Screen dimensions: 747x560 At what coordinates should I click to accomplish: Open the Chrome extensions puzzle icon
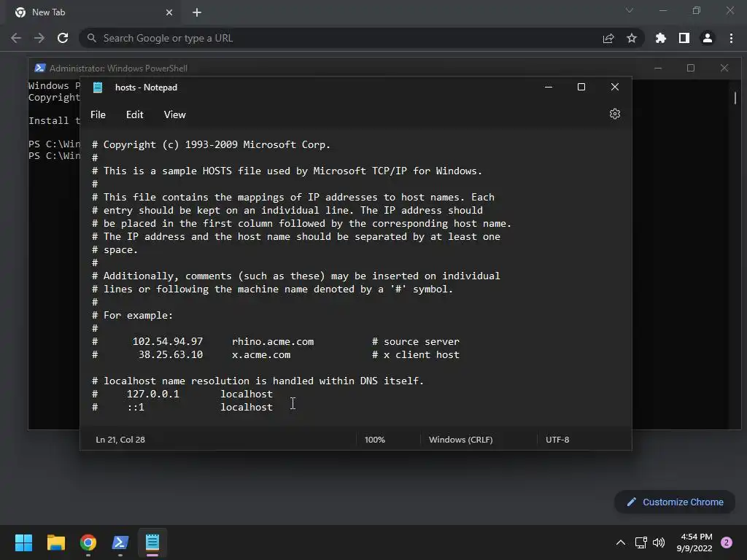click(660, 38)
